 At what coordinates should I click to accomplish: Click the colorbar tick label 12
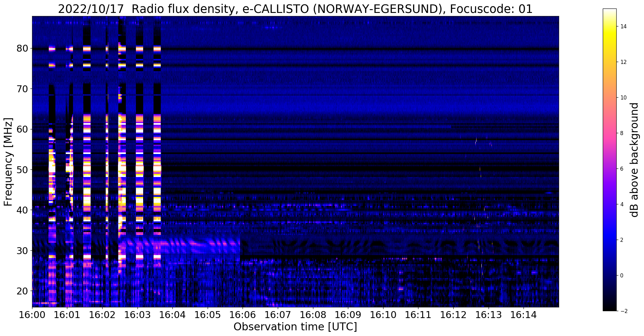pyautogui.click(x=623, y=62)
